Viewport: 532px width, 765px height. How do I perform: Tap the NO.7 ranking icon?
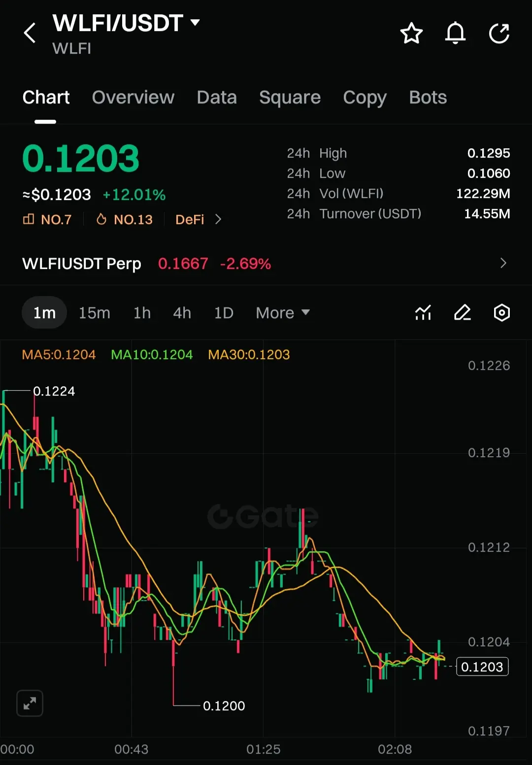pos(29,219)
